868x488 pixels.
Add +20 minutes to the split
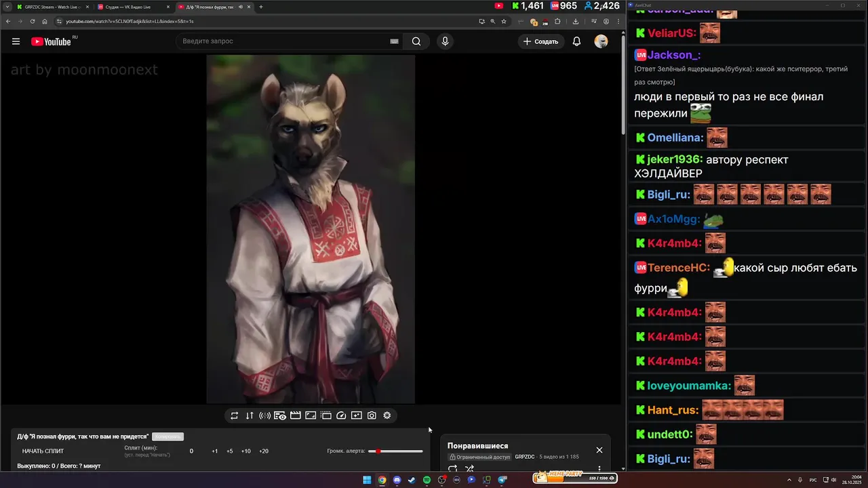click(x=264, y=451)
